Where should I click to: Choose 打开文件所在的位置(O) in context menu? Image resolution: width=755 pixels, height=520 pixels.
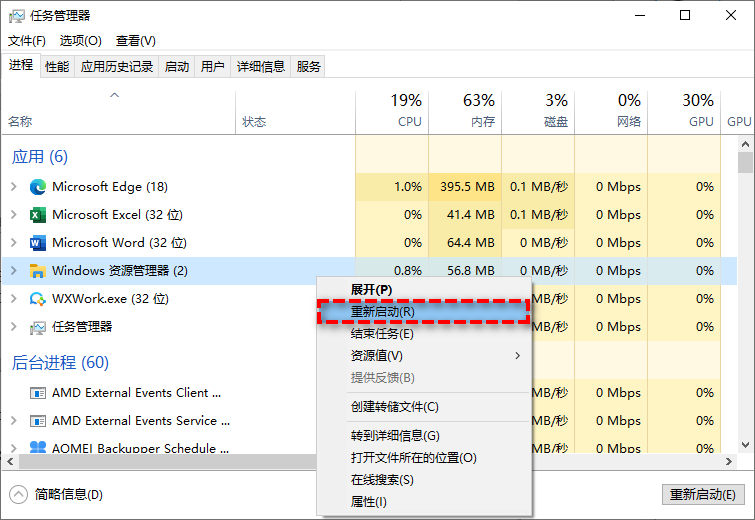[x=424, y=458]
